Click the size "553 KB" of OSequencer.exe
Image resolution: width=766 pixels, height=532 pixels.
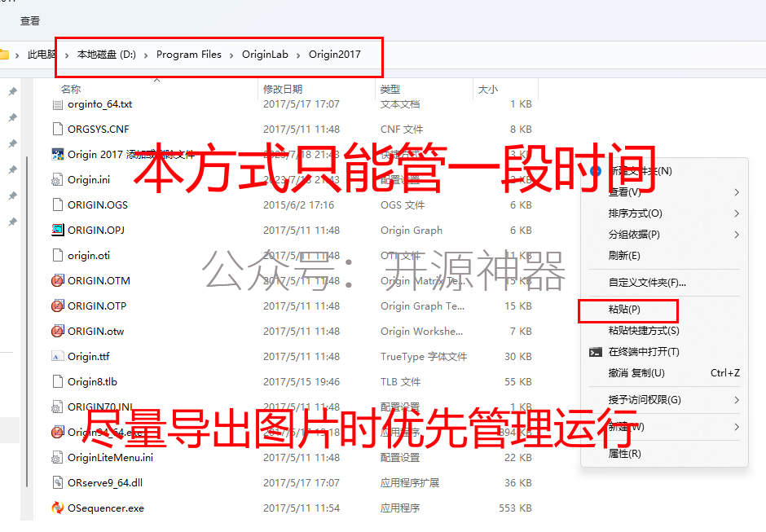(x=515, y=508)
